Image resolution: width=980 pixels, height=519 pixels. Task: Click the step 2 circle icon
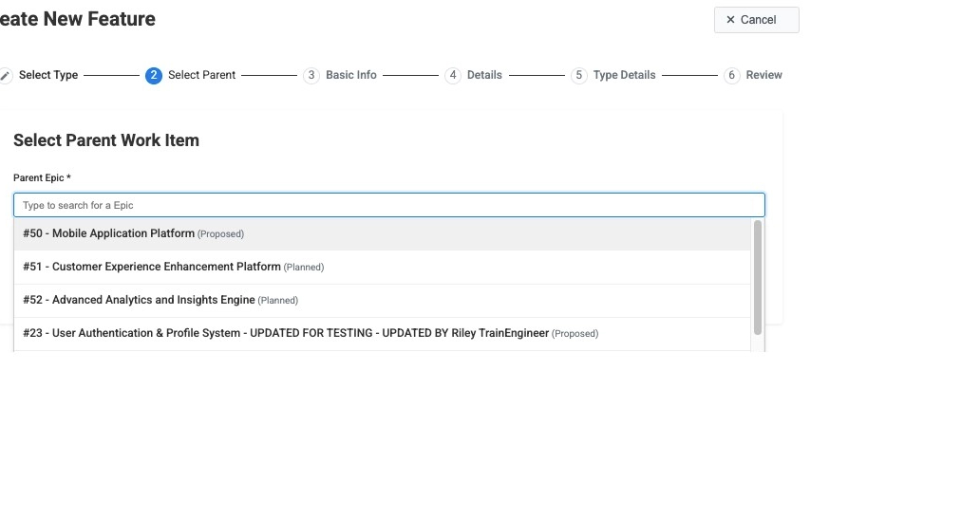click(154, 76)
